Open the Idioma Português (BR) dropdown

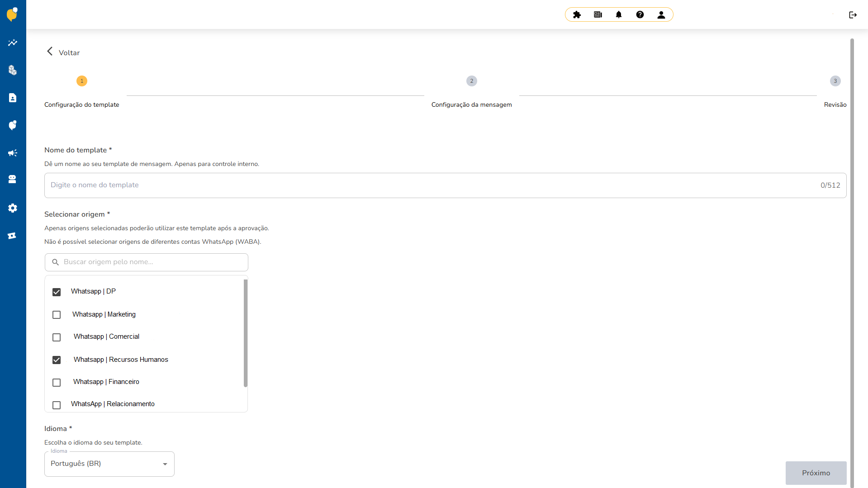coord(109,464)
